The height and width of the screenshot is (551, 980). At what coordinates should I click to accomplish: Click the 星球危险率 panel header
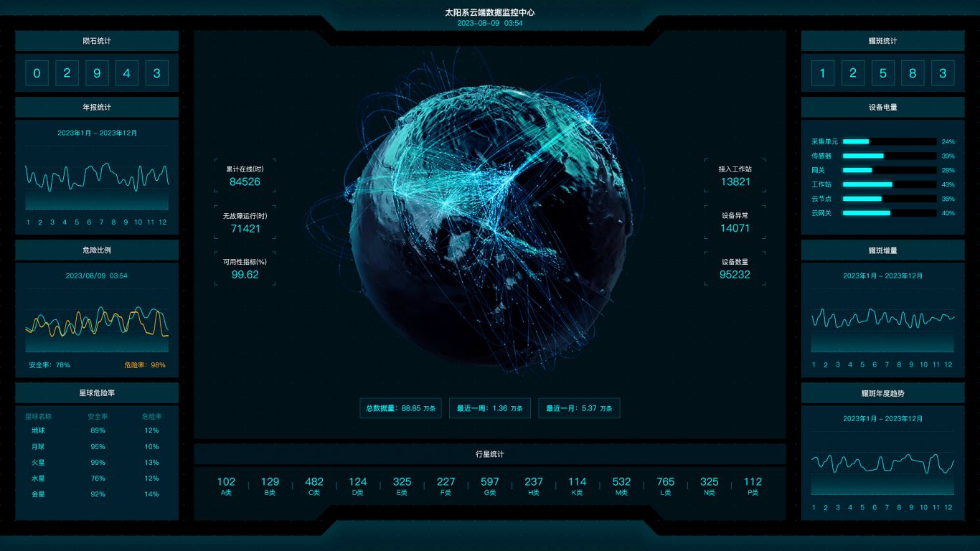click(x=97, y=393)
